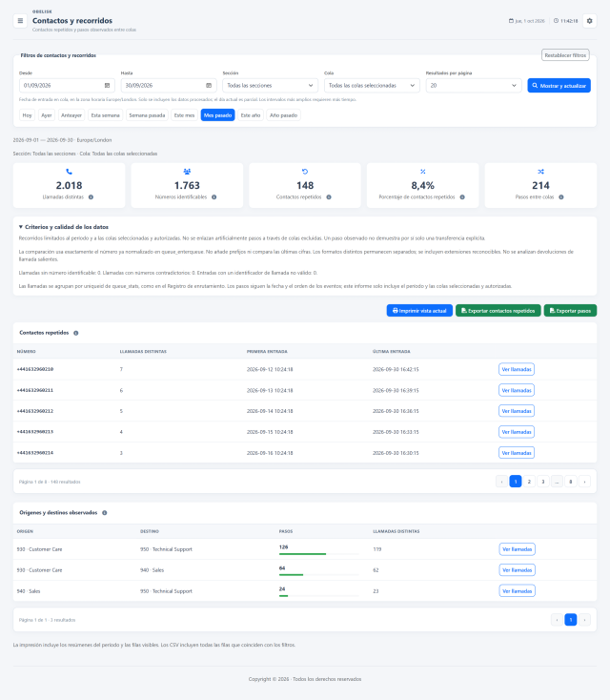Choose the Hoy quick range
The width and height of the screenshot is (610, 700).
coord(28,115)
